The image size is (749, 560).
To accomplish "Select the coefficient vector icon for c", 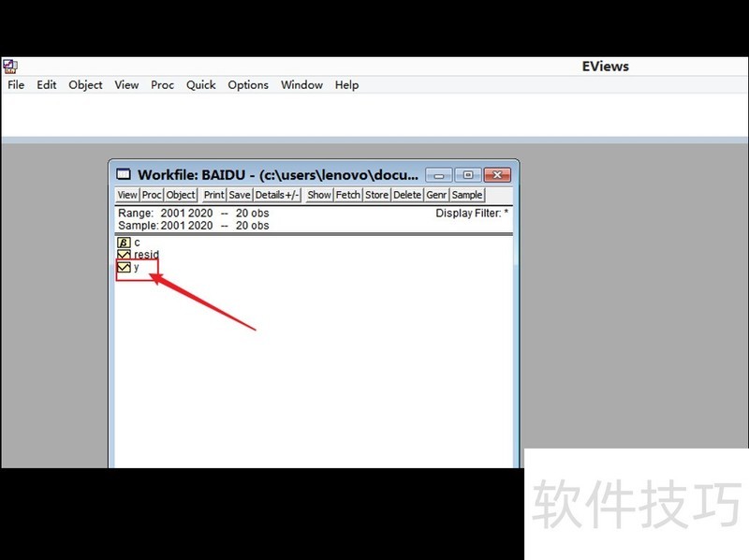I will [124, 243].
